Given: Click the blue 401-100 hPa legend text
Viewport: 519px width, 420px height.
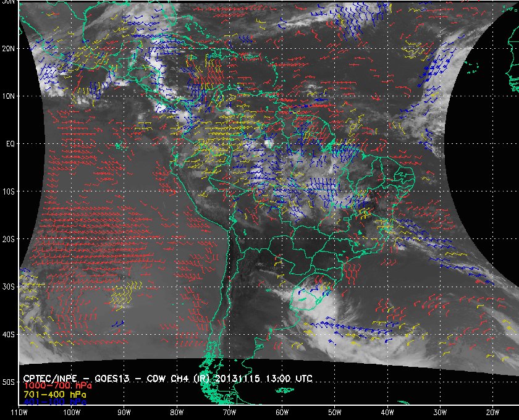Looking at the screenshot, I should coord(55,402).
